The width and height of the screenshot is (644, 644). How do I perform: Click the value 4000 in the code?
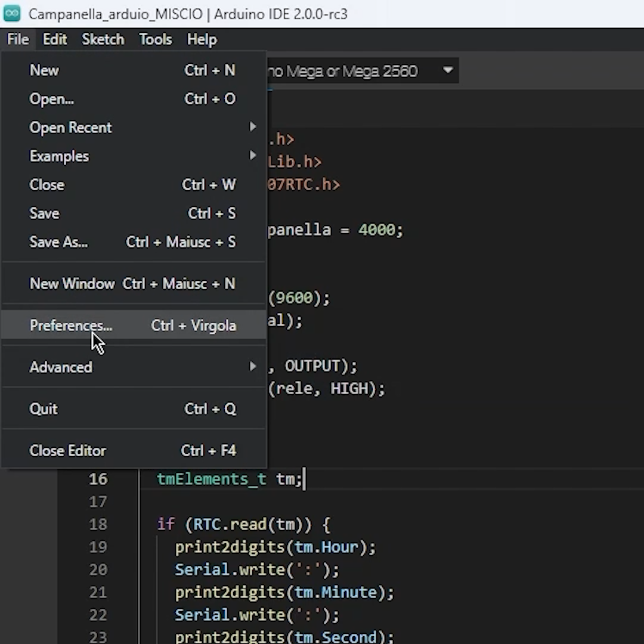377,230
